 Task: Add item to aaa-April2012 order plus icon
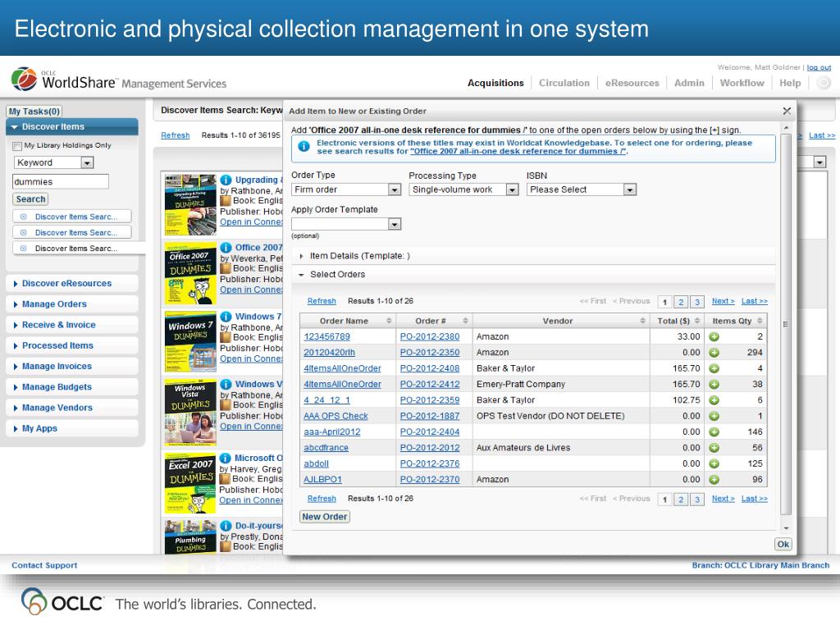click(x=714, y=431)
